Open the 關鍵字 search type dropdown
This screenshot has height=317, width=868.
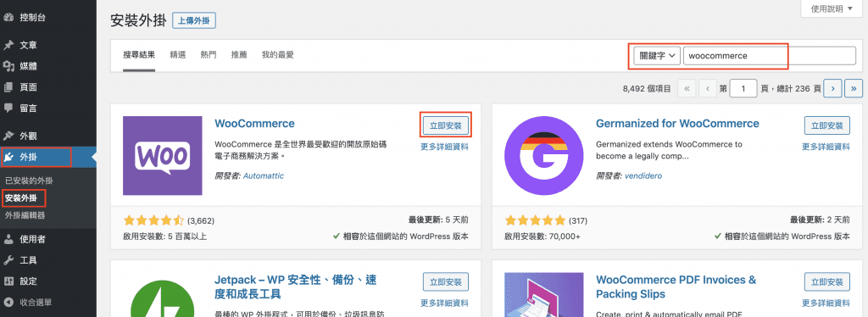point(657,56)
